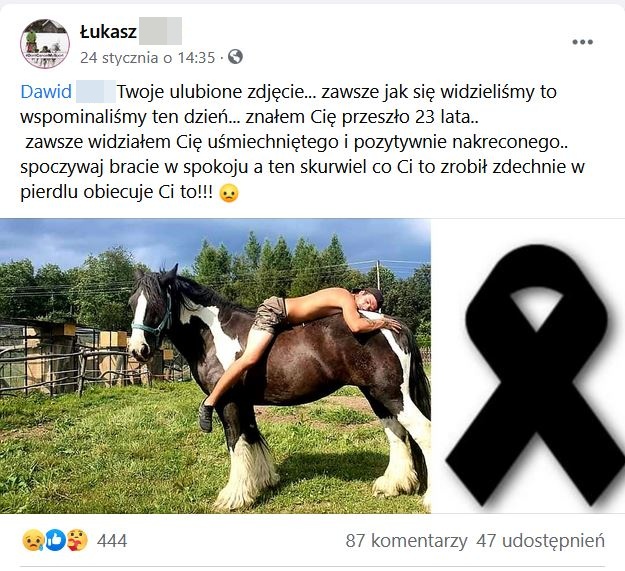
Task: Click the sad emoji after the post text
Action: coord(229,193)
